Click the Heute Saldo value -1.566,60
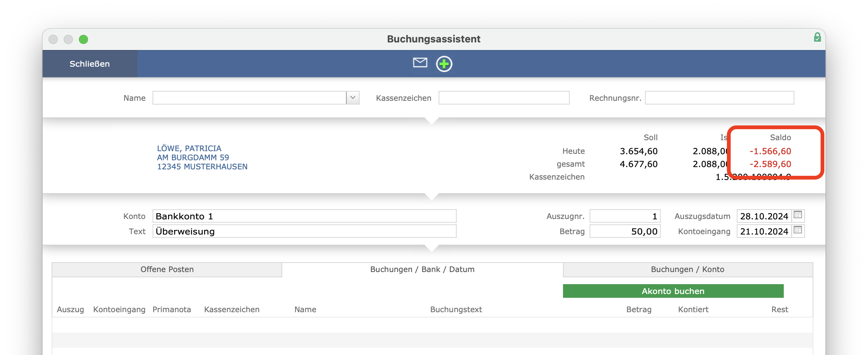This screenshot has height=355, width=868. [770, 151]
